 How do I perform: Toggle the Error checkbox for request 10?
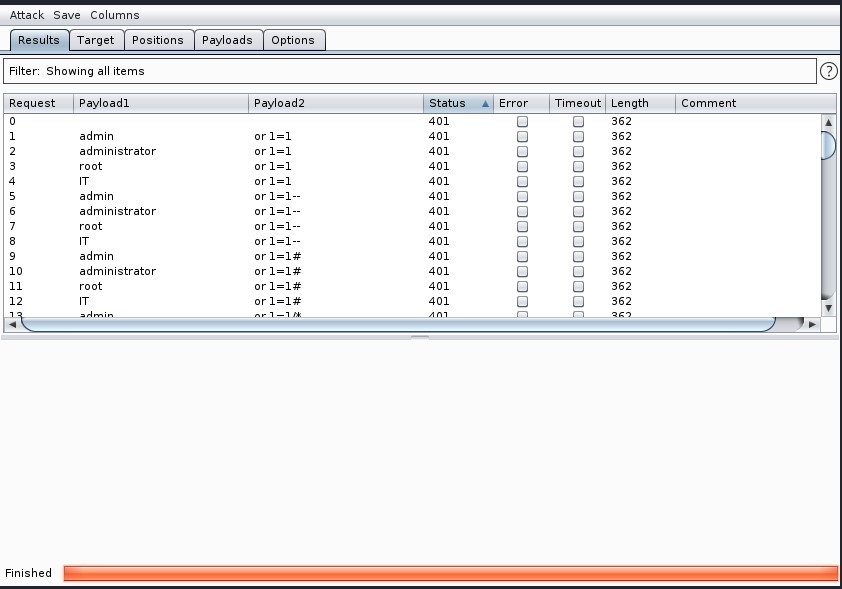coord(522,271)
